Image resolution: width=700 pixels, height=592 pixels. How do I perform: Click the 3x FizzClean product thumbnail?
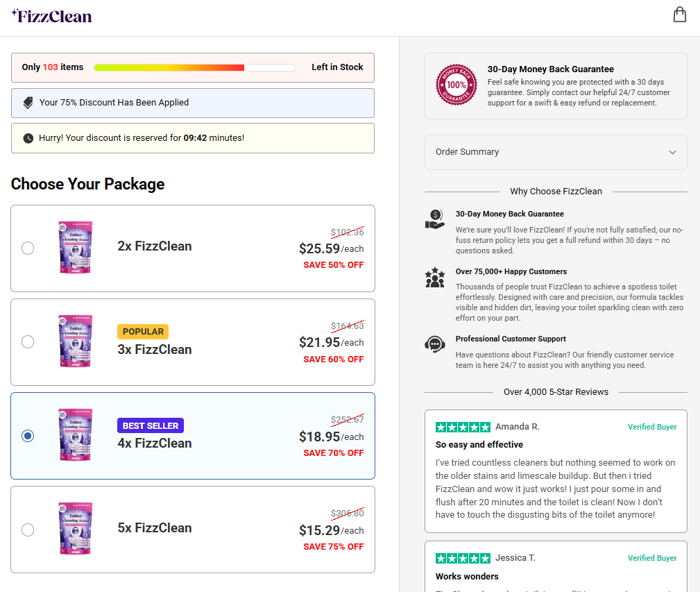[76, 341]
